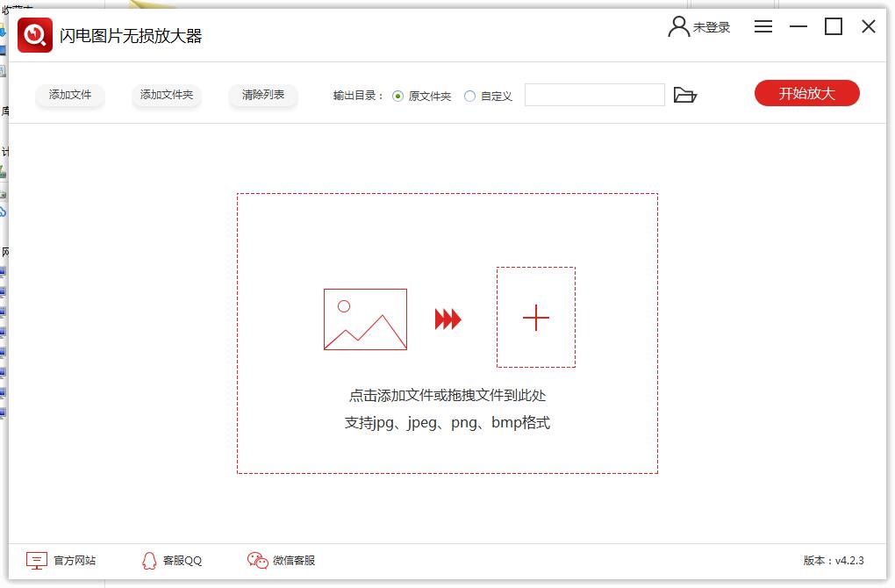The image size is (895, 588).
Task: Click the 官方网站 monitor icon
Action: (35, 560)
